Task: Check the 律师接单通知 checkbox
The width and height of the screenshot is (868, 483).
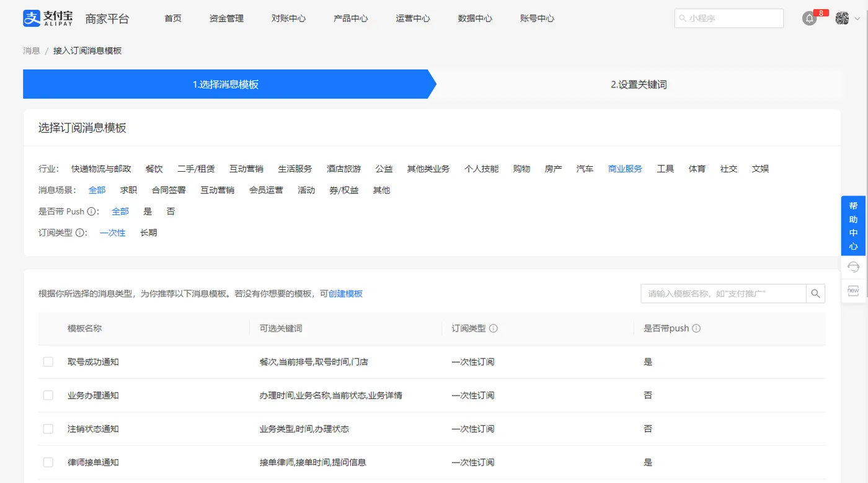Action: (x=48, y=463)
